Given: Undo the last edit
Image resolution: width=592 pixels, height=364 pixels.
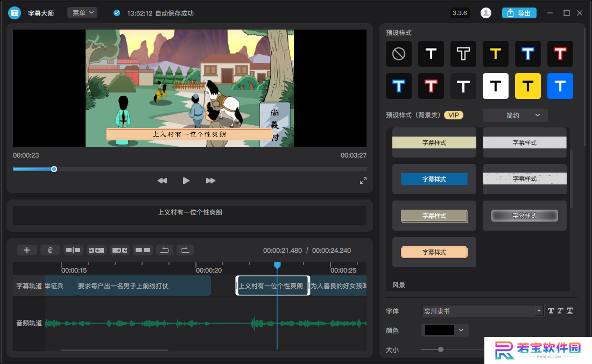Looking at the screenshot, I should [165, 250].
